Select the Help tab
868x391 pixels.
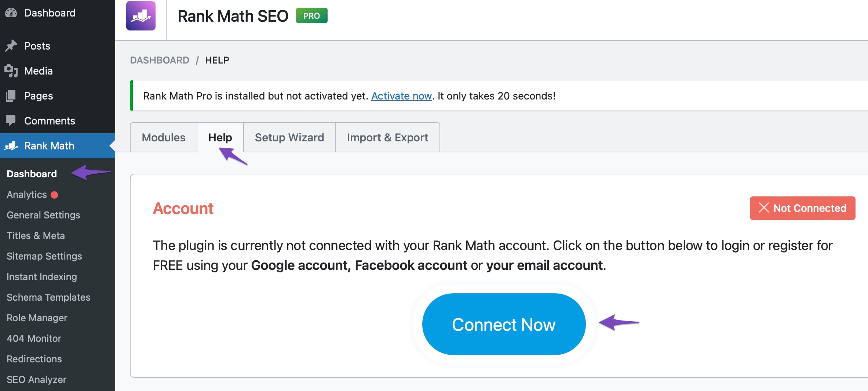[220, 137]
